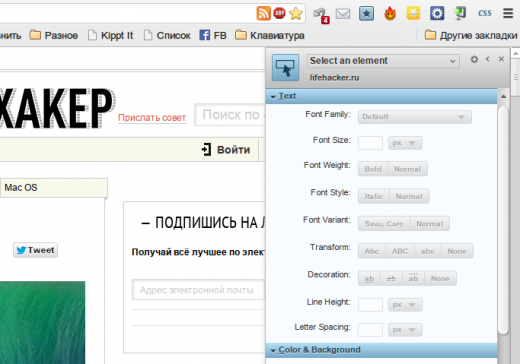Activate the element picker cursor button
This screenshot has width=520, height=364.
pyautogui.click(x=285, y=68)
